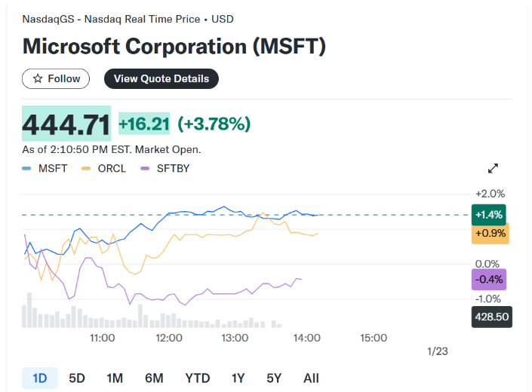532x392 pixels.
Task: Switch chart to 1Y range
Action: click(x=238, y=378)
